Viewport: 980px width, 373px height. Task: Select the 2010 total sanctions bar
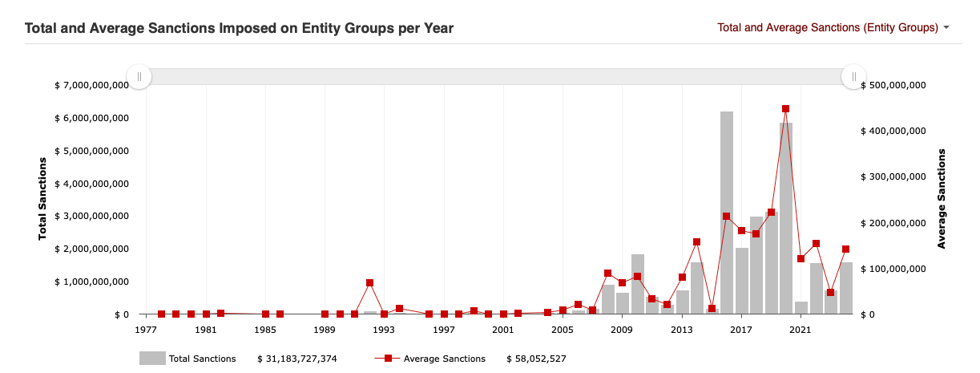click(638, 285)
